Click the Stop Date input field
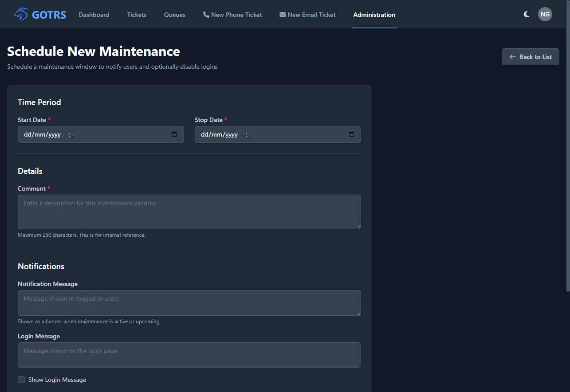Screen dimensions: 570x392 point(266,134)
